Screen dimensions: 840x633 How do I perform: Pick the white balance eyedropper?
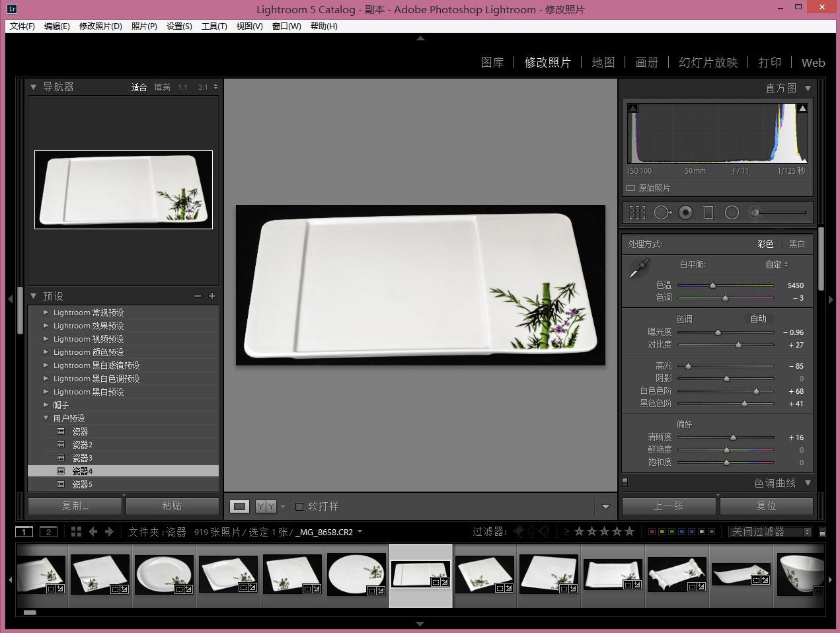(639, 268)
